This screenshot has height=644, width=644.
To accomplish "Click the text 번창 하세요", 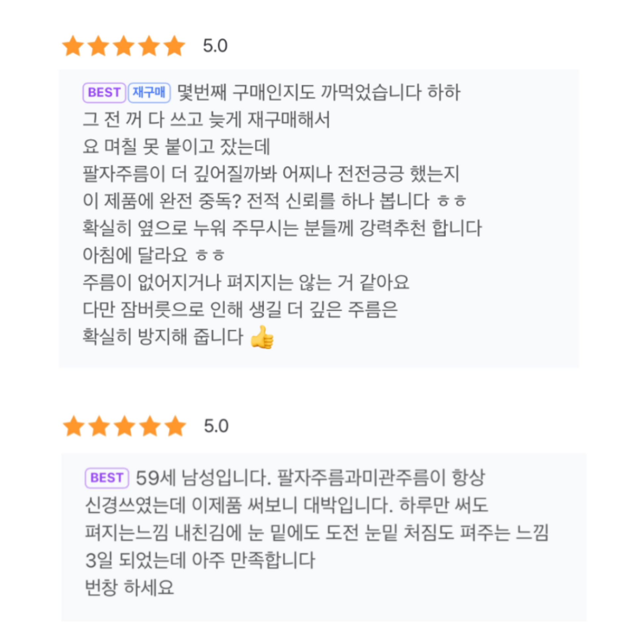I will coord(129,587).
